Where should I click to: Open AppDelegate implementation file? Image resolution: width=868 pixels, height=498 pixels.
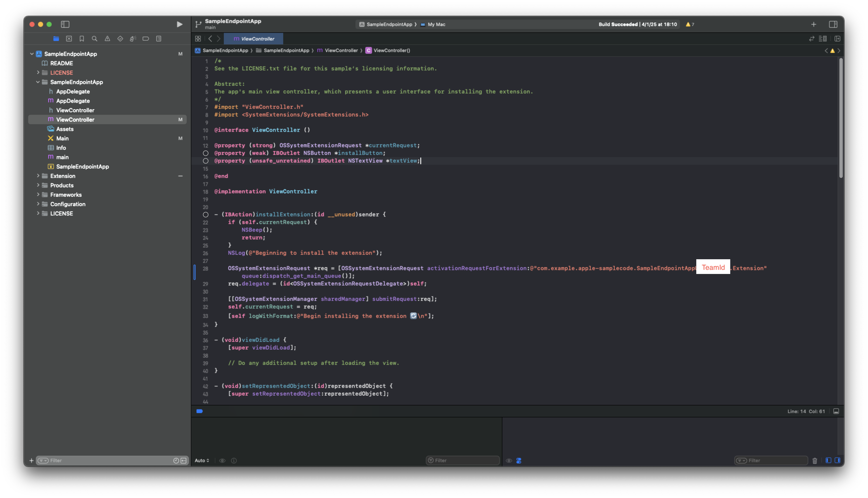tap(73, 101)
